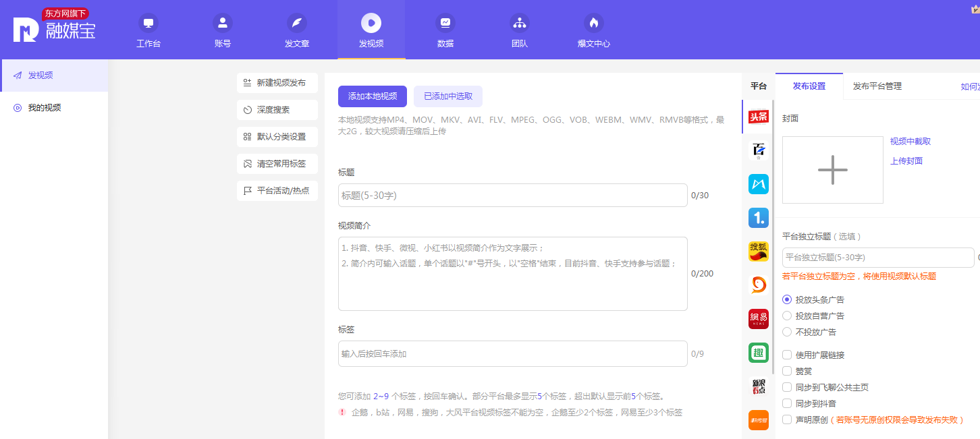This screenshot has width=980, height=439.
Task: Select 搜狐 platform icon
Action: (x=759, y=252)
